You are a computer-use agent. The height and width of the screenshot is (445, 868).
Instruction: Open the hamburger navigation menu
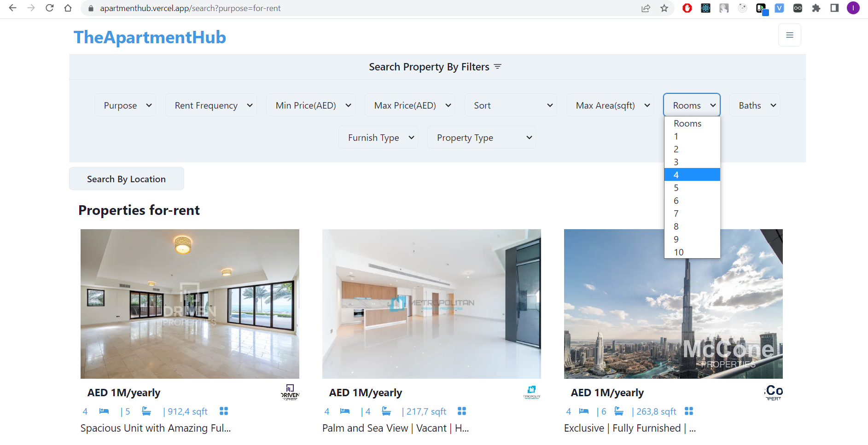tap(790, 35)
